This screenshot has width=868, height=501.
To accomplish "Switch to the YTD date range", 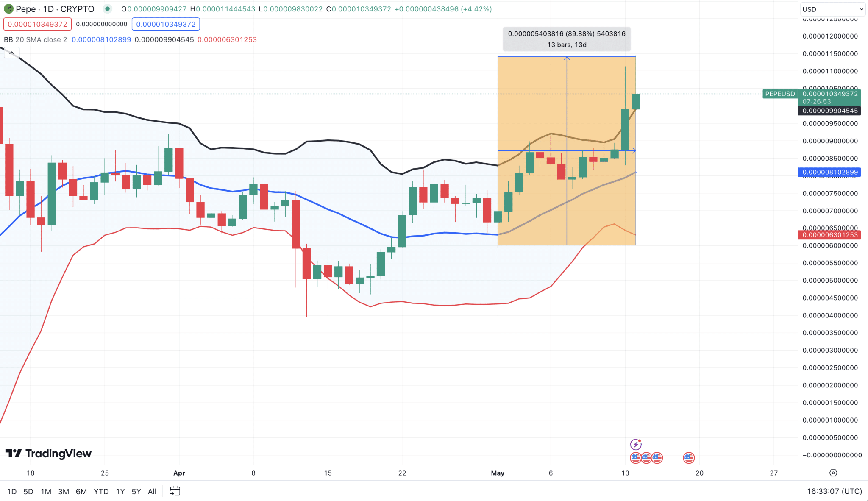I will [x=101, y=492].
